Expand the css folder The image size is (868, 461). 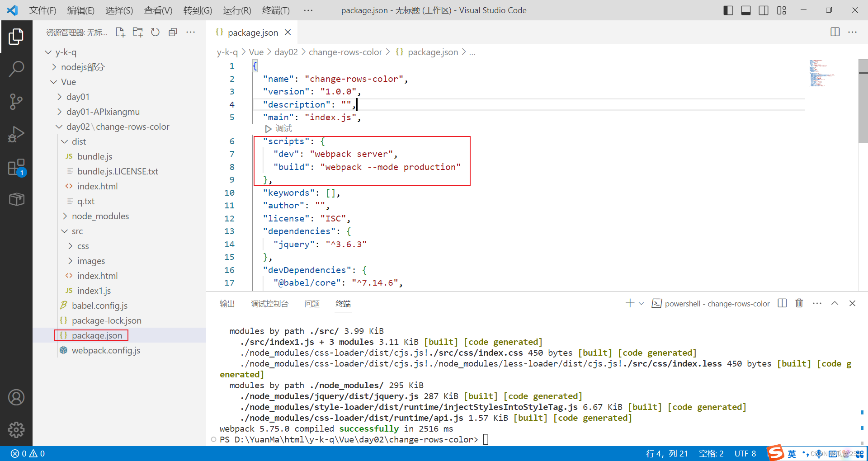119,246
